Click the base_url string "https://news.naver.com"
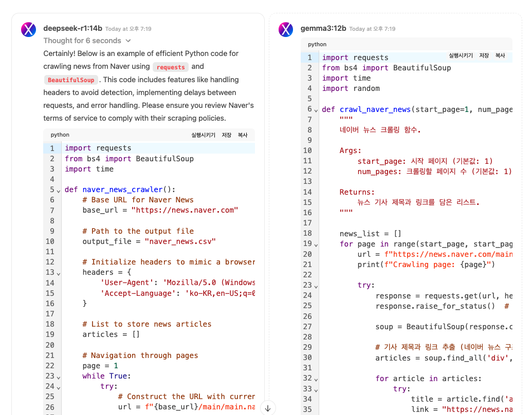 coord(185,210)
